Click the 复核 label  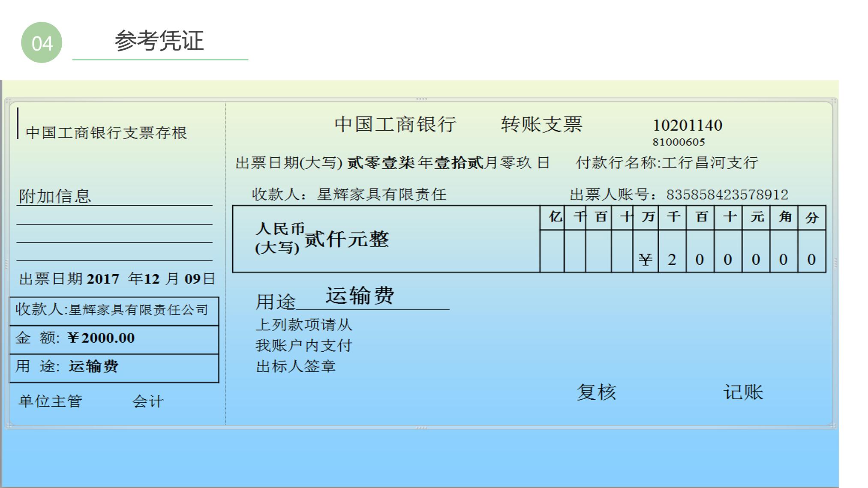(x=596, y=392)
